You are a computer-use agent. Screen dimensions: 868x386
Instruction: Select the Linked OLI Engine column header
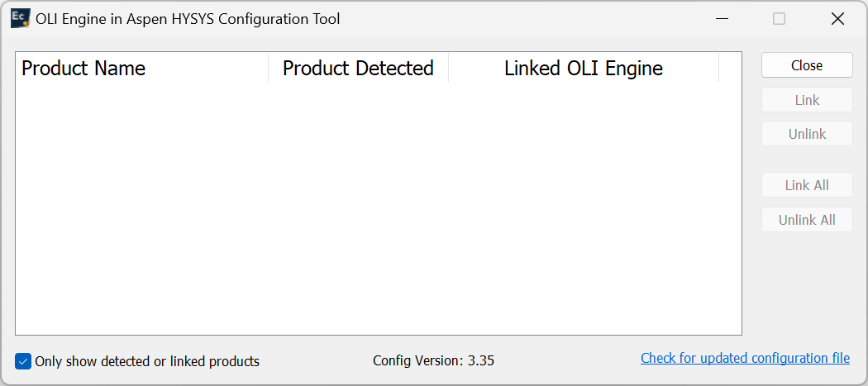[583, 69]
